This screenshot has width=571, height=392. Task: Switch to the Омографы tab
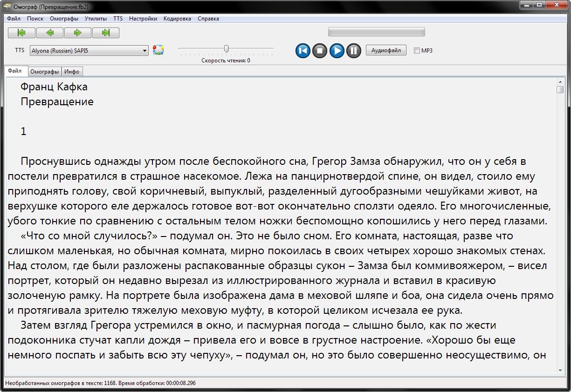tap(45, 72)
